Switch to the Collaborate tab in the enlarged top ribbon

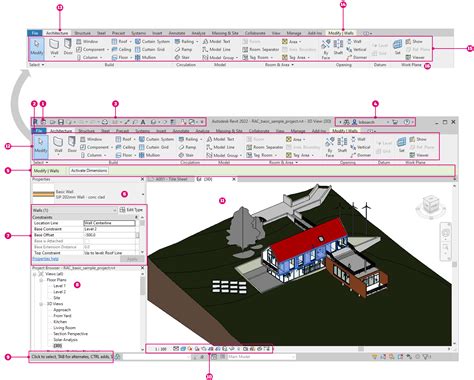point(255,33)
